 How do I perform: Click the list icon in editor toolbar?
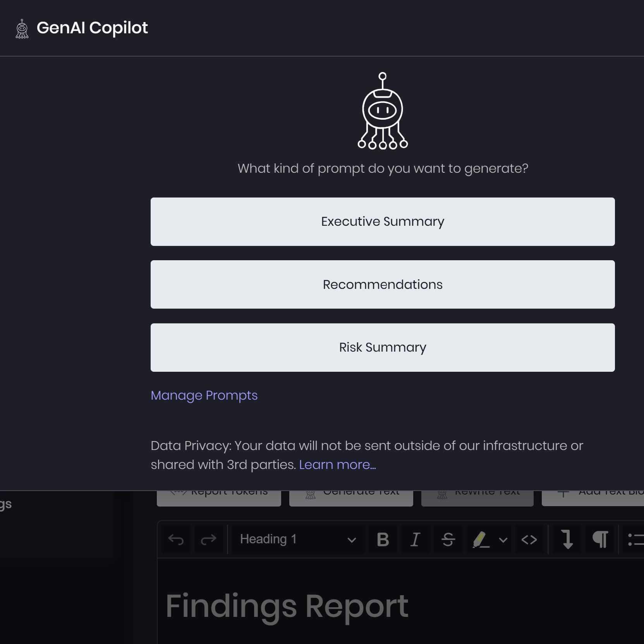[635, 539]
